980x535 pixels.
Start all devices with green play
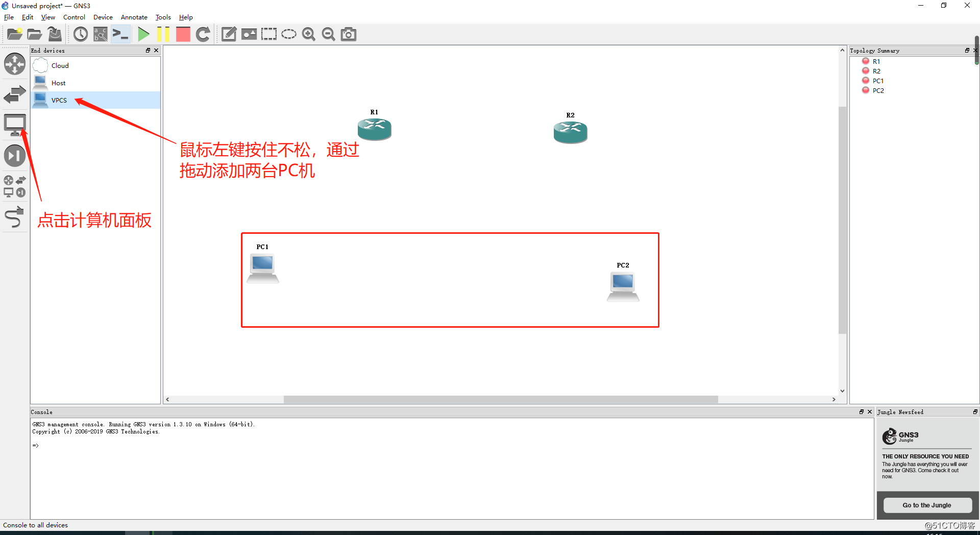coord(143,34)
